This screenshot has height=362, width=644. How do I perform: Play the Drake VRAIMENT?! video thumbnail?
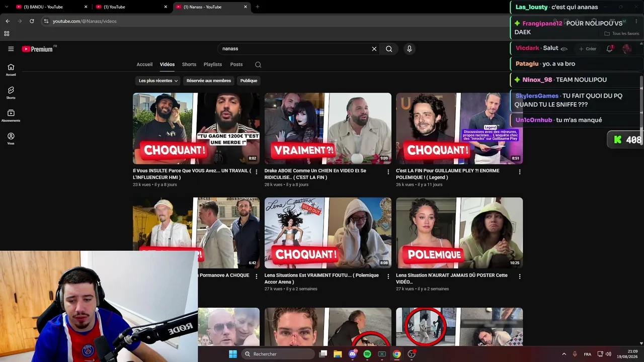pyautogui.click(x=328, y=128)
